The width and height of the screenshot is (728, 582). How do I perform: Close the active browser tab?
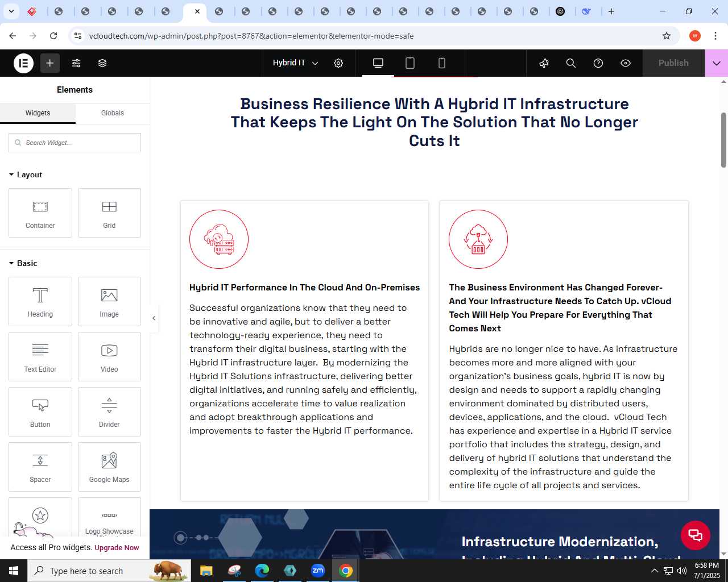(197, 11)
